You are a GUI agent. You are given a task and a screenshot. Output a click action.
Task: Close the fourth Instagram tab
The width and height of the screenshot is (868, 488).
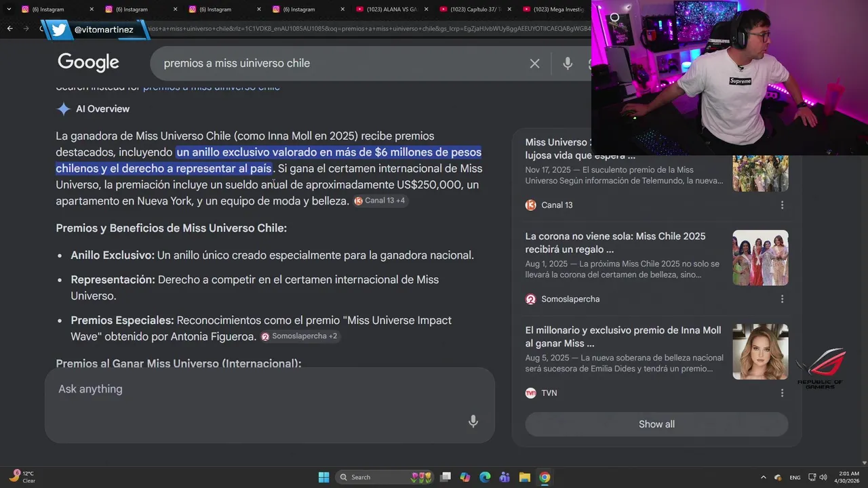(x=342, y=9)
